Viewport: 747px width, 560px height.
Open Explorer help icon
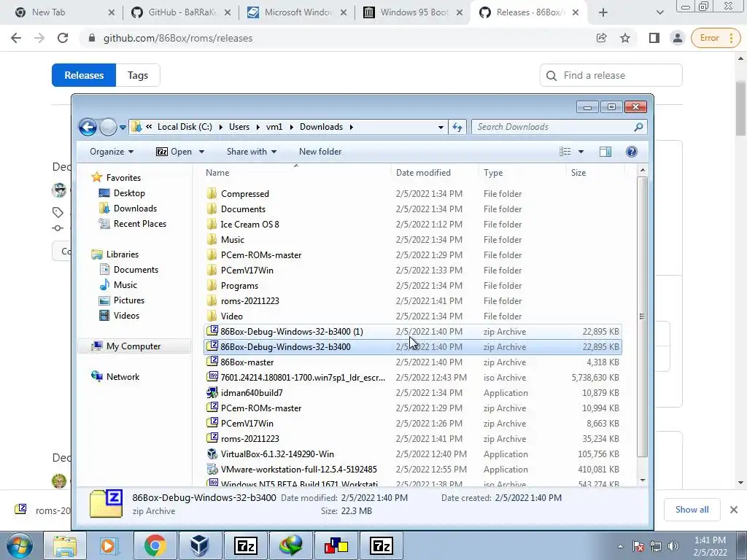[631, 152]
